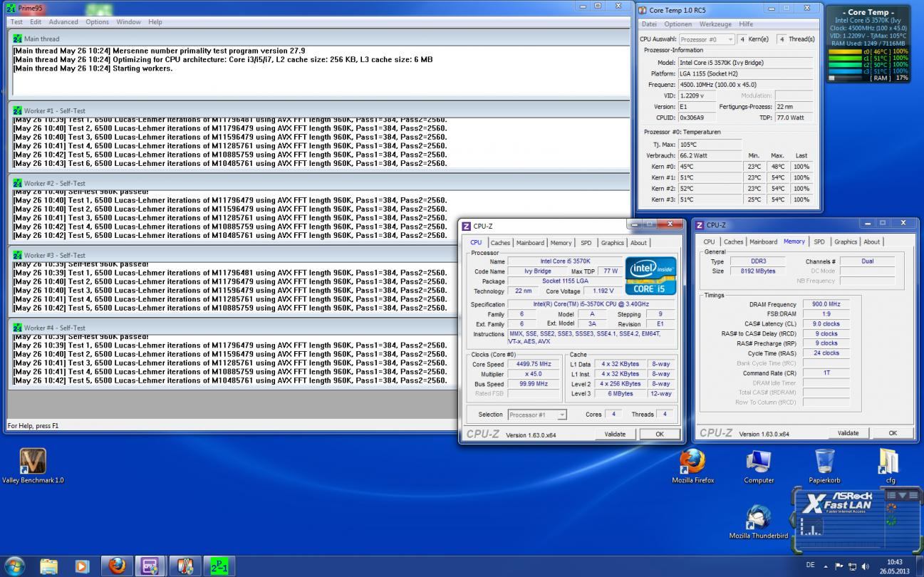Open CPU-Z Selection Processor #1 dropdown

pos(537,415)
